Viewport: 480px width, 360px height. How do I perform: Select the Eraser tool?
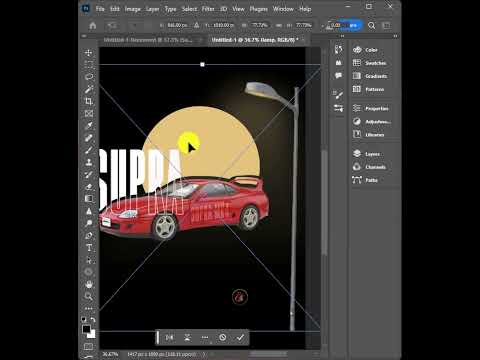coord(88,187)
